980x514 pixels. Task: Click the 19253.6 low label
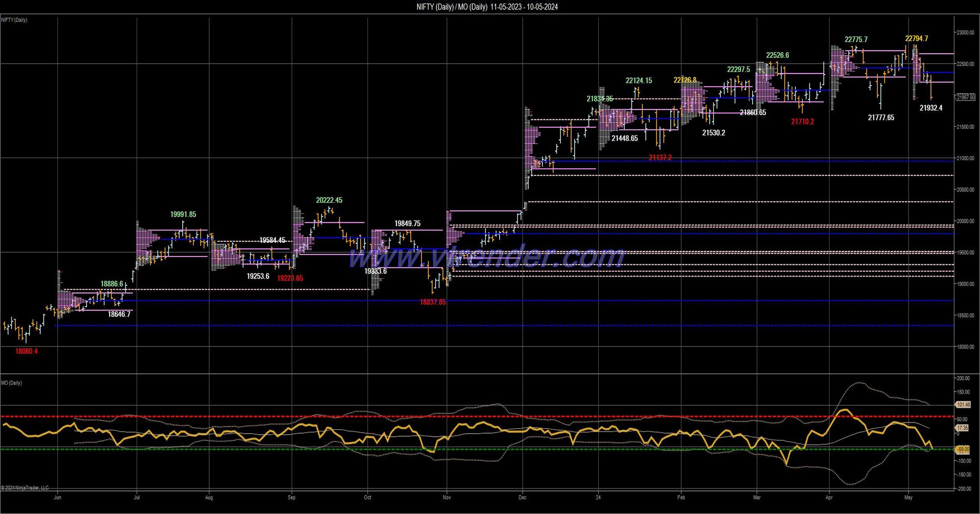click(258, 276)
